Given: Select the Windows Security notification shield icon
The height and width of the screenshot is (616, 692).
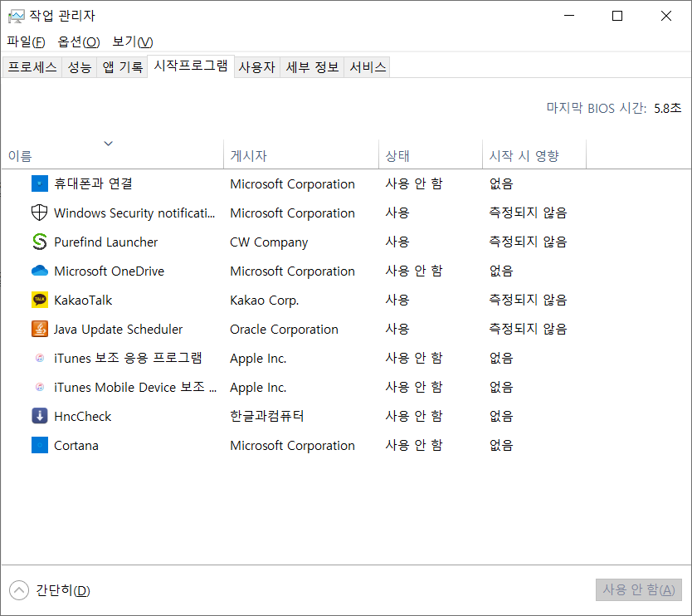Looking at the screenshot, I should (x=39, y=213).
